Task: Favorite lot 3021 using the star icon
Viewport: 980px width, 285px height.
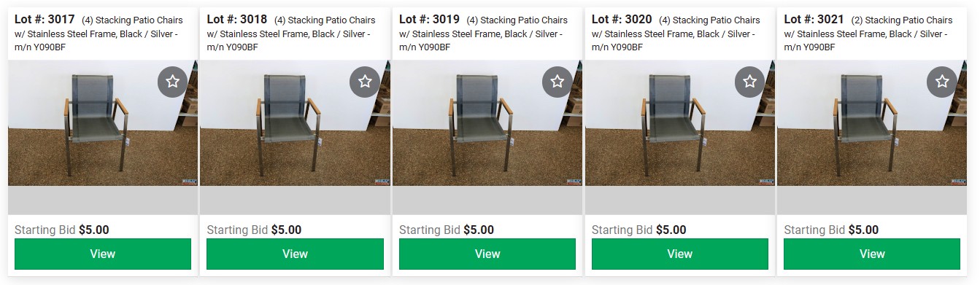Action: click(942, 82)
